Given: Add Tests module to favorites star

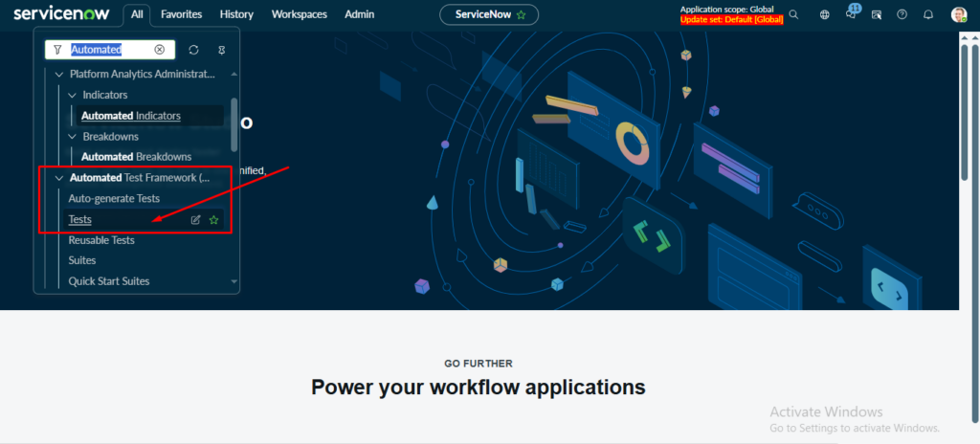Looking at the screenshot, I should click(214, 220).
